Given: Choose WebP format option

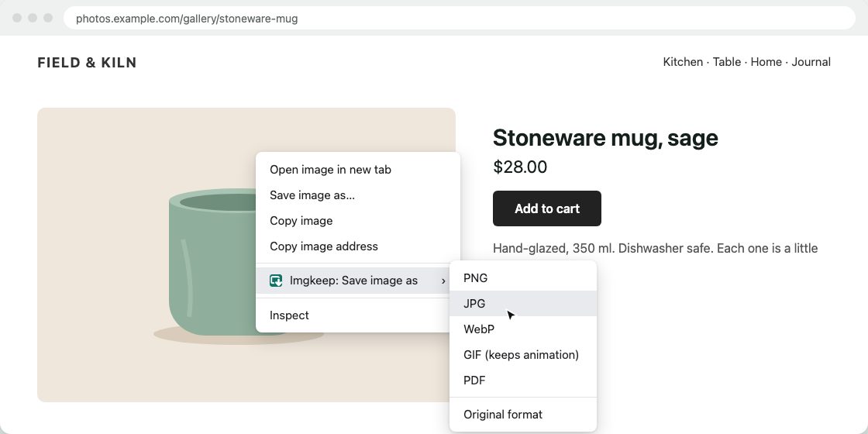Looking at the screenshot, I should click(x=523, y=329).
